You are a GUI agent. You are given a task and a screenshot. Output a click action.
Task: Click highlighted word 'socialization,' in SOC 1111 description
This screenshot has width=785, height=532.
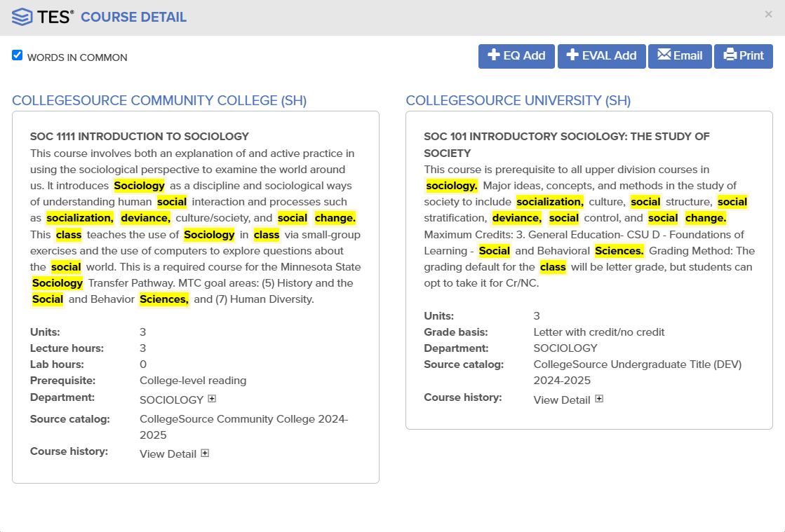pos(80,218)
